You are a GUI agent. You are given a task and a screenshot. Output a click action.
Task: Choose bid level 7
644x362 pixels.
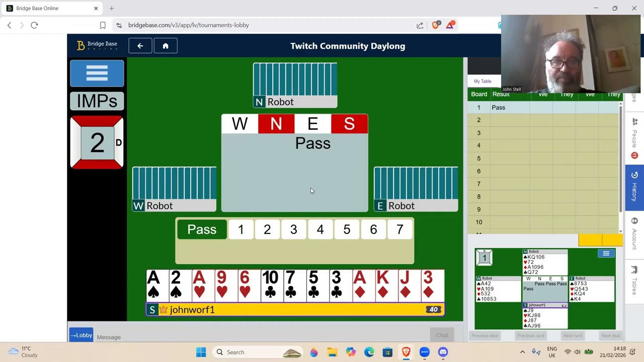tap(400, 230)
